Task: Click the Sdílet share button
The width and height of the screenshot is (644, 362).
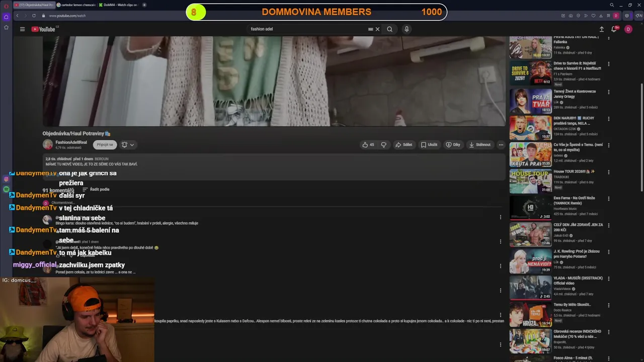Action: 404,145
